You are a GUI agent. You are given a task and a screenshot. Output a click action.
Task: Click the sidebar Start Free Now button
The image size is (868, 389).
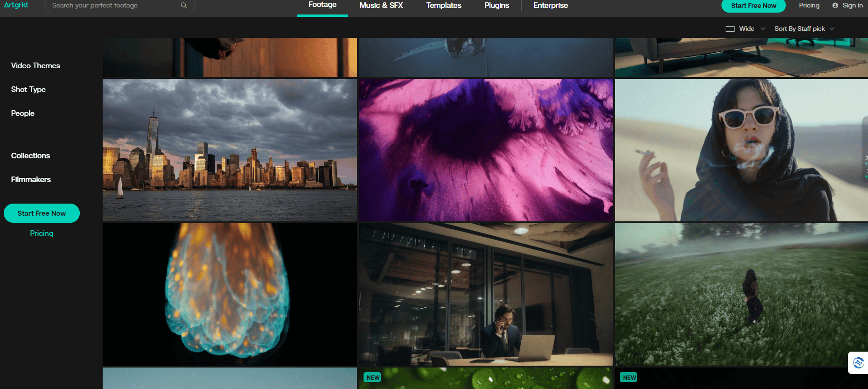click(42, 213)
